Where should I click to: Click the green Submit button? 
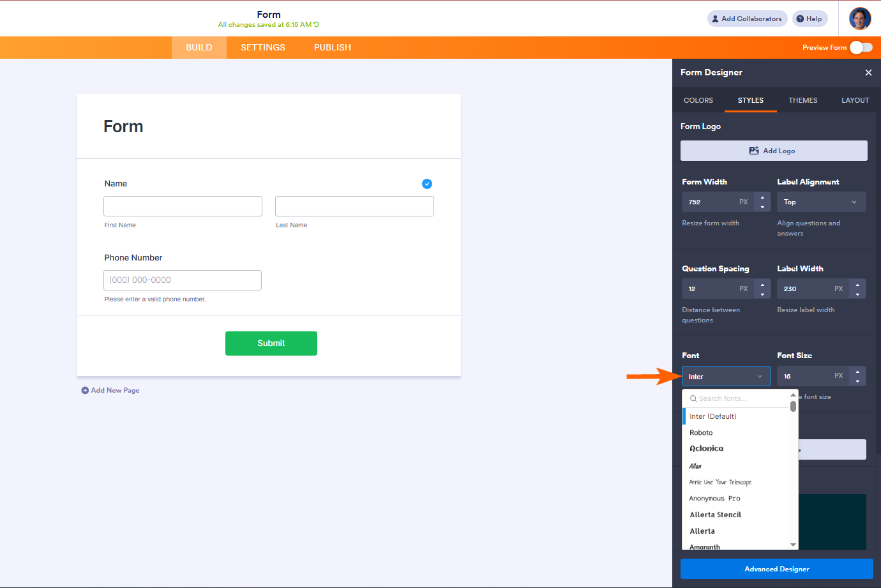coord(271,343)
